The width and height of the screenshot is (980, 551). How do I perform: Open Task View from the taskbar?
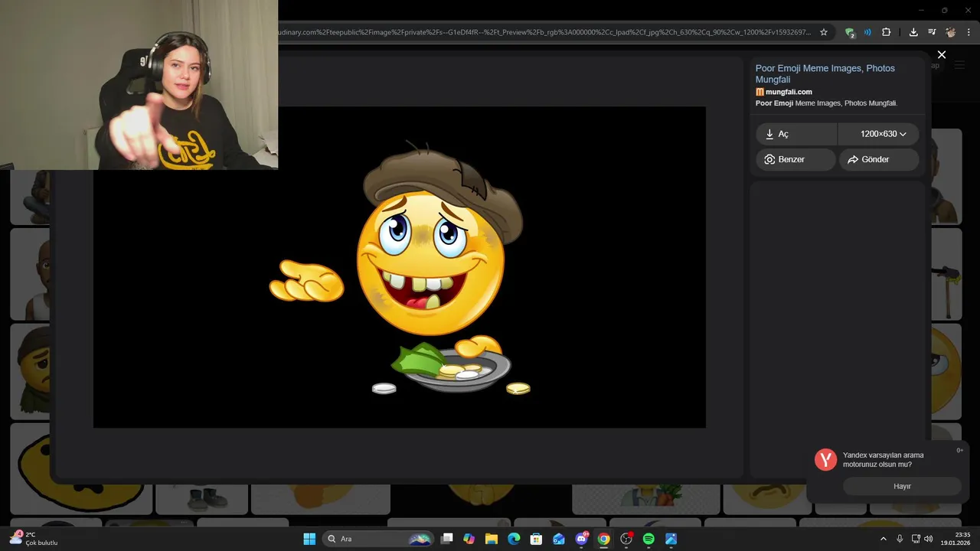pos(447,539)
